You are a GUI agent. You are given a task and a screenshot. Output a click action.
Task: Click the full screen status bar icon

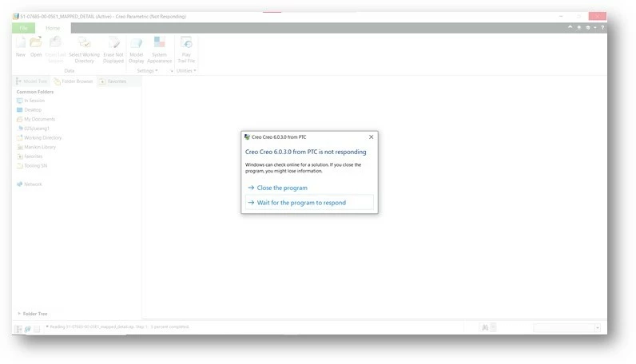point(37,329)
